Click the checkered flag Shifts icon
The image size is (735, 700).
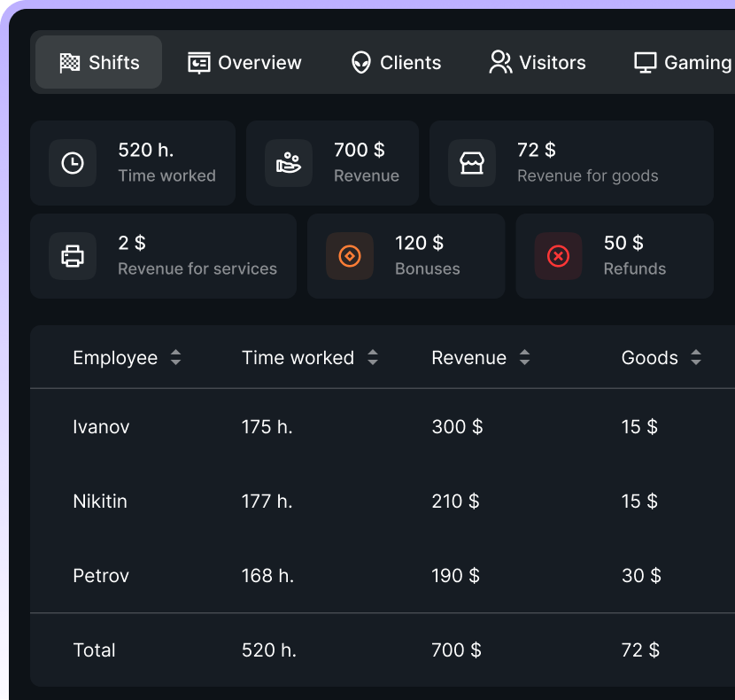(69, 63)
